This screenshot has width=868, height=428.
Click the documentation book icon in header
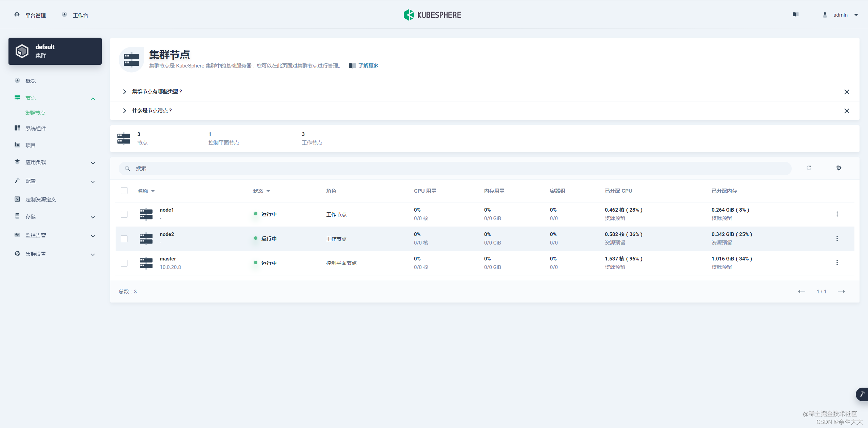pyautogui.click(x=795, y=15)
